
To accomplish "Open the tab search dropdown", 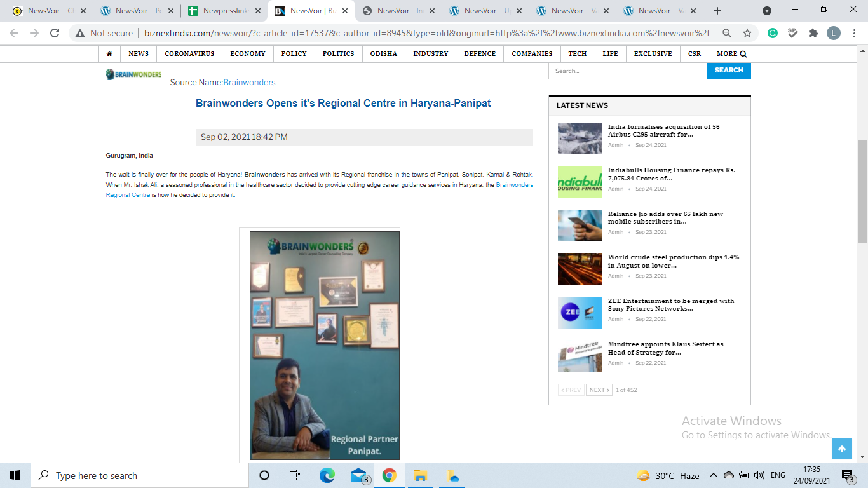I will 767,11.
